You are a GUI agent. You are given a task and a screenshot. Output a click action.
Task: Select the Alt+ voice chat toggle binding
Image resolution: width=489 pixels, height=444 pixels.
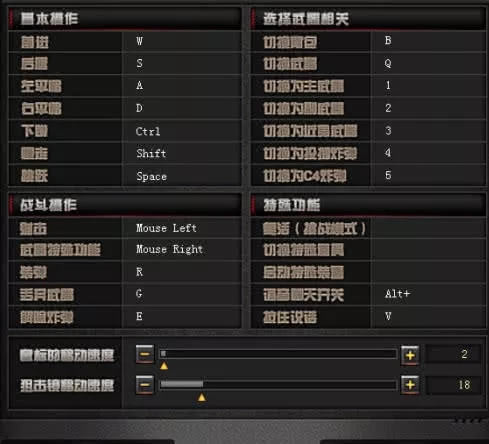(428, 294)
